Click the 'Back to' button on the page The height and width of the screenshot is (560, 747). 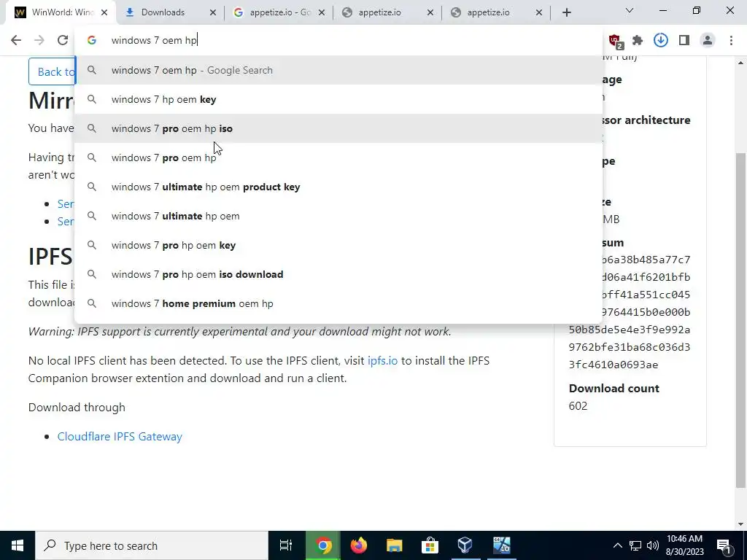point(52,71)
